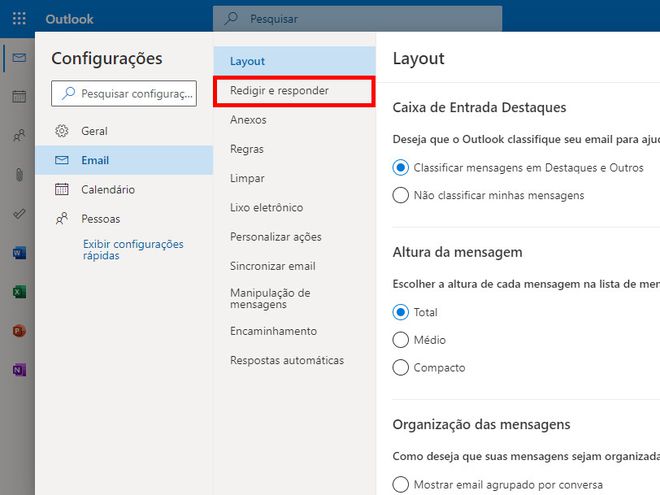
Task: Launch Excel from the left rail
Action: pyautogui.click(x=19, y=292)
